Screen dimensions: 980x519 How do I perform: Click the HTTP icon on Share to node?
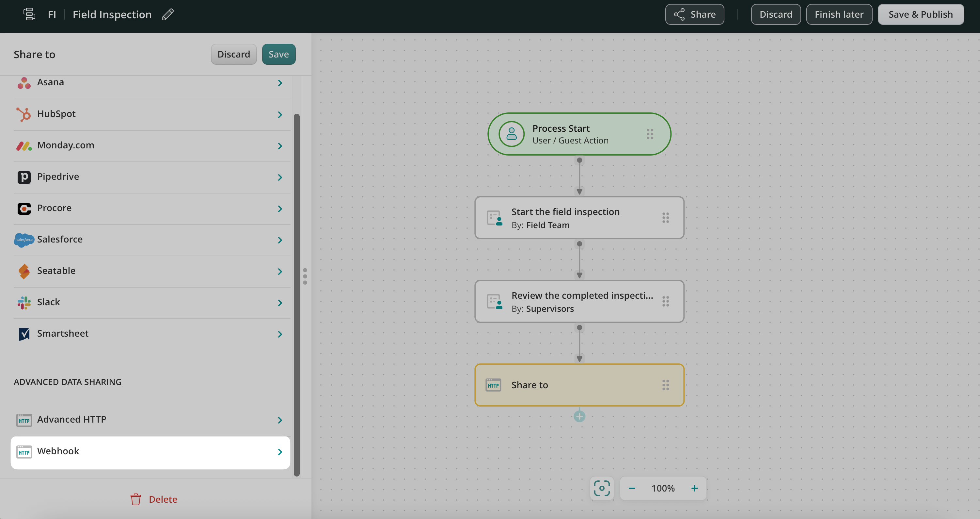tap(493, 385)
